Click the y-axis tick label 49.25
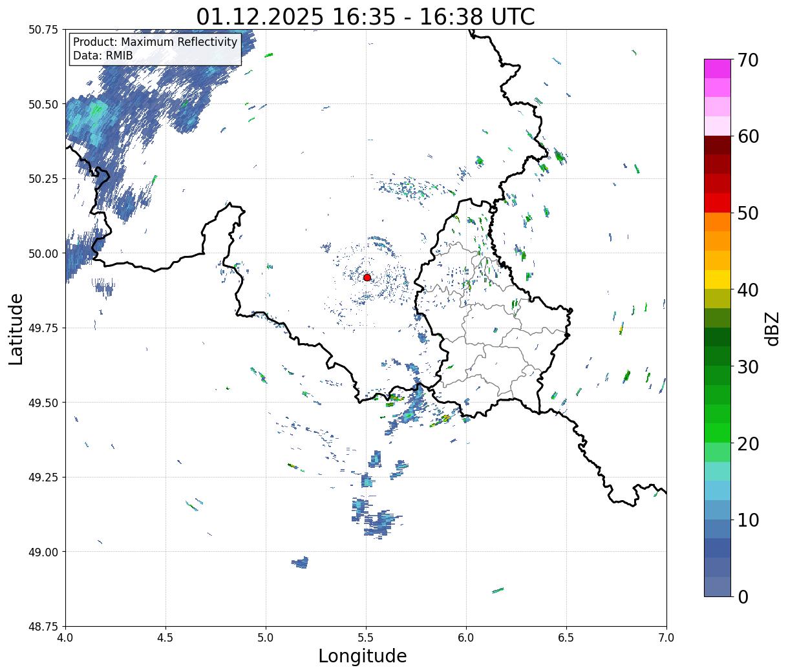The width and height of the screenshot is (788, 672). (x=43, y=478)
